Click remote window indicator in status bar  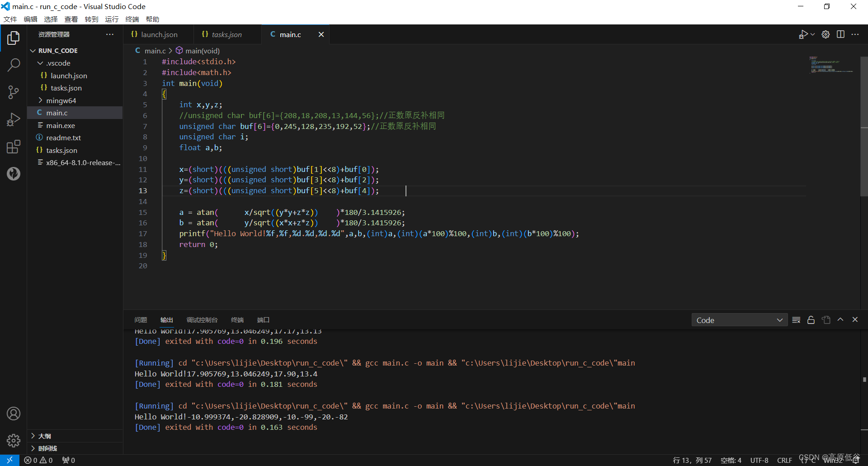[x=9, y=460]
